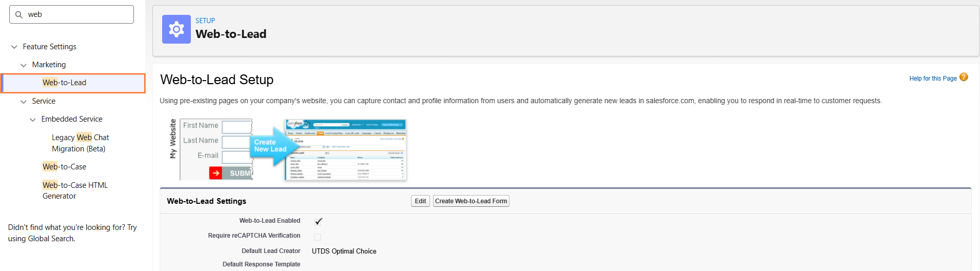The height and width of the screenshot is (271, 980).
Task: Click SETUP breadcrumb label
Action: tap(205, 21)
